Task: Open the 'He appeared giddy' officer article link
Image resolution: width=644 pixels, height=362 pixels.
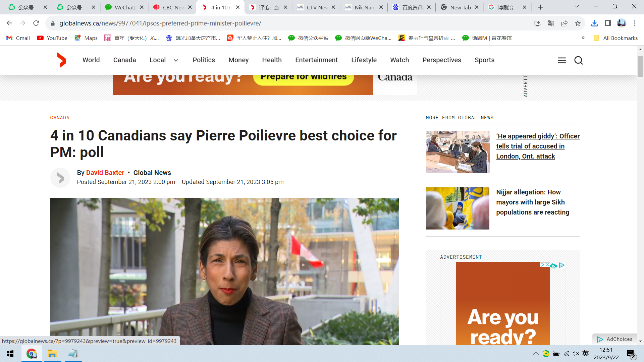Action: click(538, 146)
